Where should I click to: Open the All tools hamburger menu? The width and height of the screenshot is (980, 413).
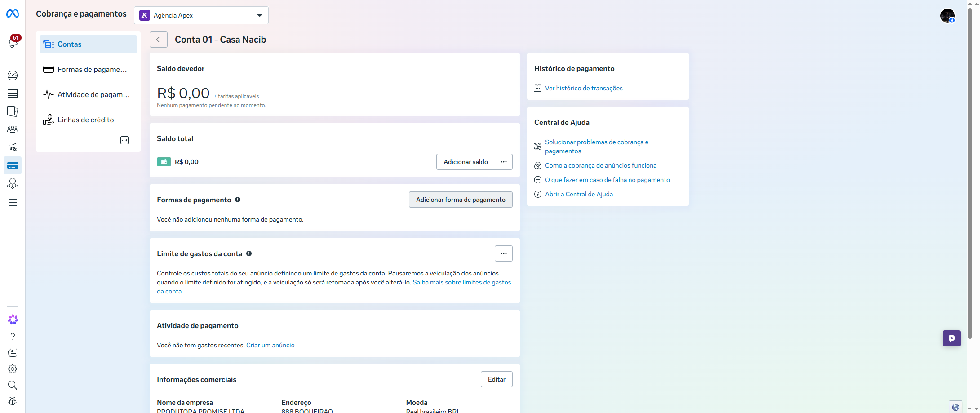(13, 202)
